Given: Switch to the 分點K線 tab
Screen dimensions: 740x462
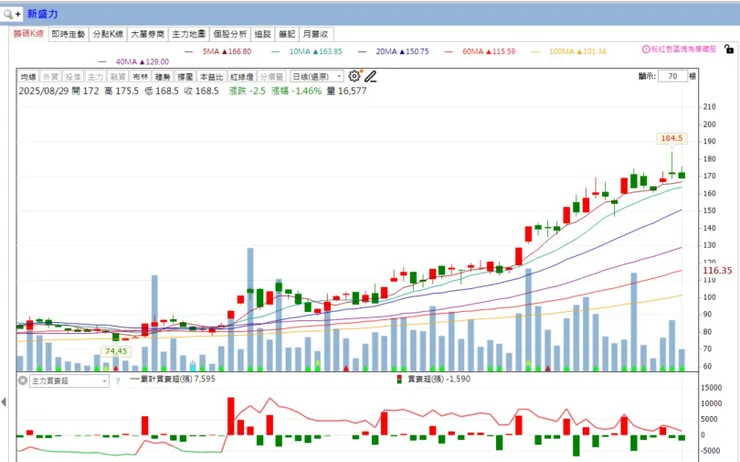Looking at the screenshot, I should pos(108,34).
